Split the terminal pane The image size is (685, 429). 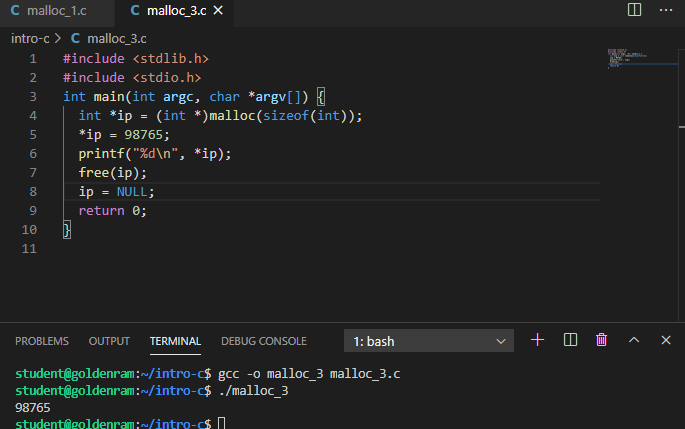[x=570, y=340]
